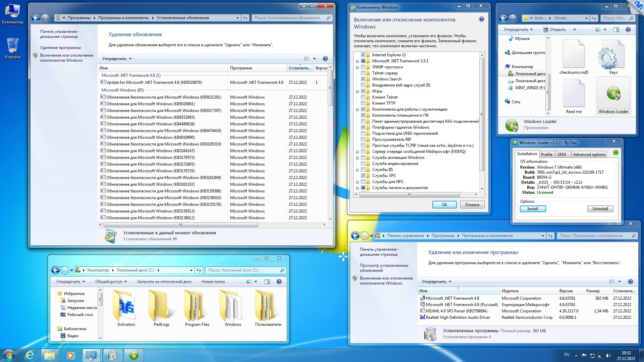
Task: Click Новая папка toolbar item
Action: pos(213,282)
